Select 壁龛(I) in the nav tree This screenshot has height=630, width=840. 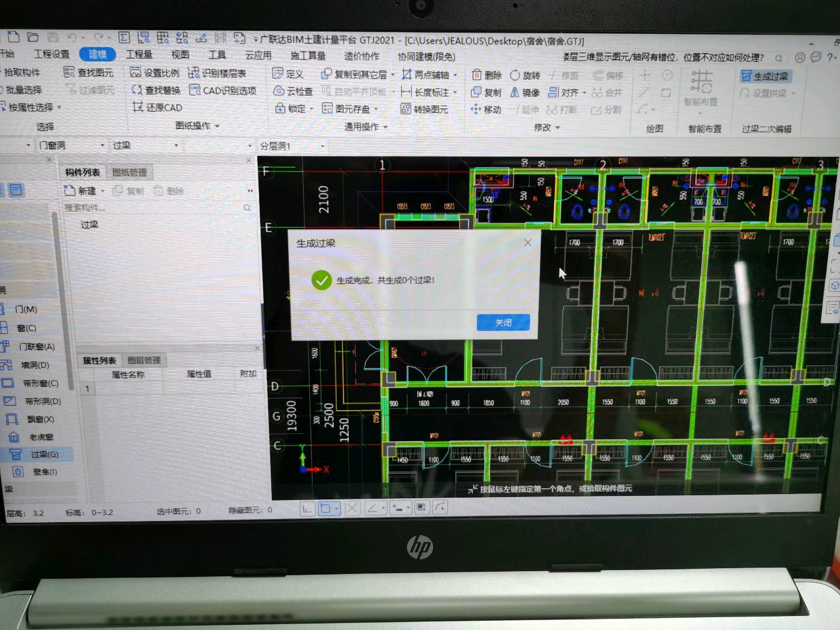[x=45, y=472]
